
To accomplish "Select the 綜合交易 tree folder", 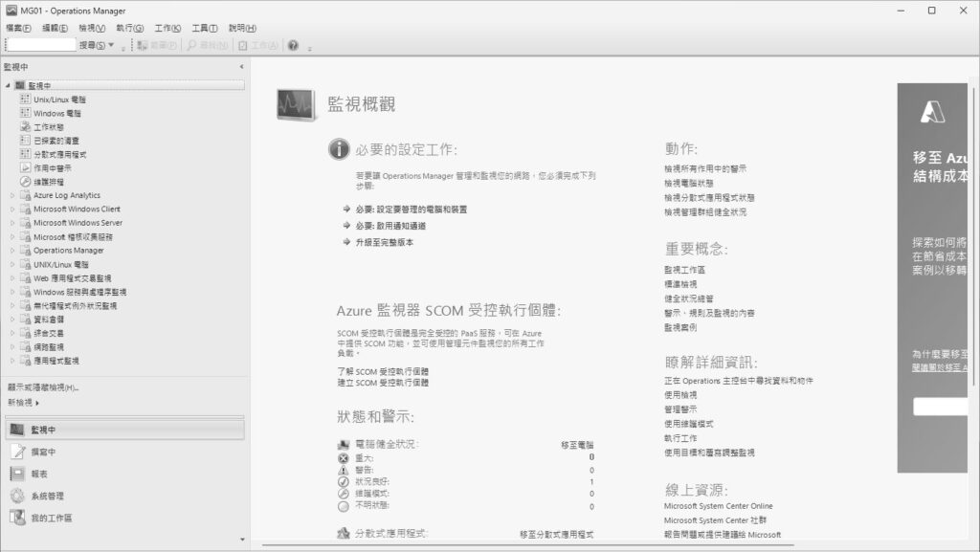I will pos(49,333).
